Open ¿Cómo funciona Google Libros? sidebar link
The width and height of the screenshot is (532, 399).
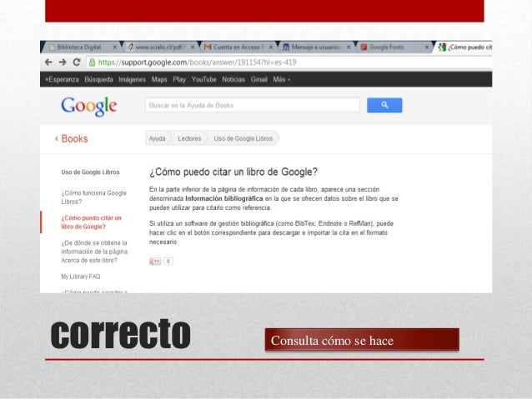(x=94, y=197)
